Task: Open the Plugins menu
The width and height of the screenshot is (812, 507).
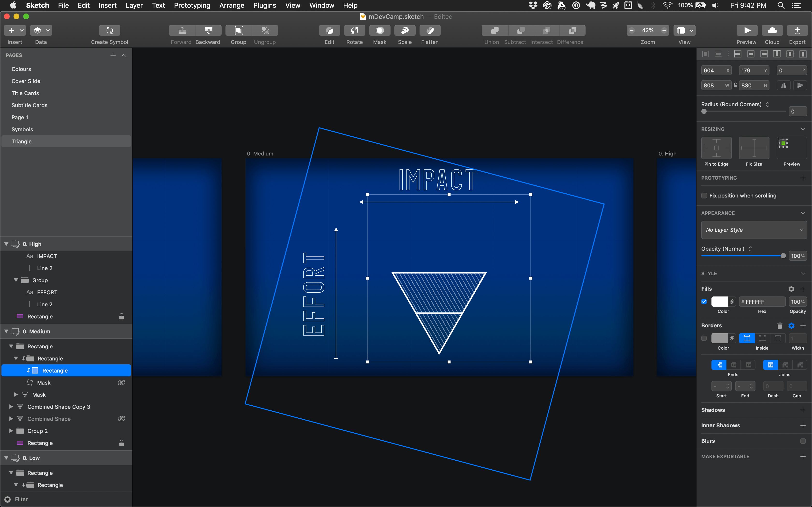Action: [x=264, y=5]
